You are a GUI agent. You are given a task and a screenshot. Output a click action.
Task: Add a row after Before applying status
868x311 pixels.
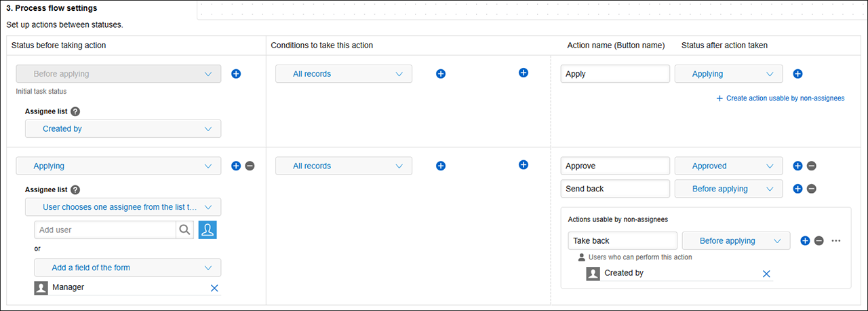click(236, 73)
